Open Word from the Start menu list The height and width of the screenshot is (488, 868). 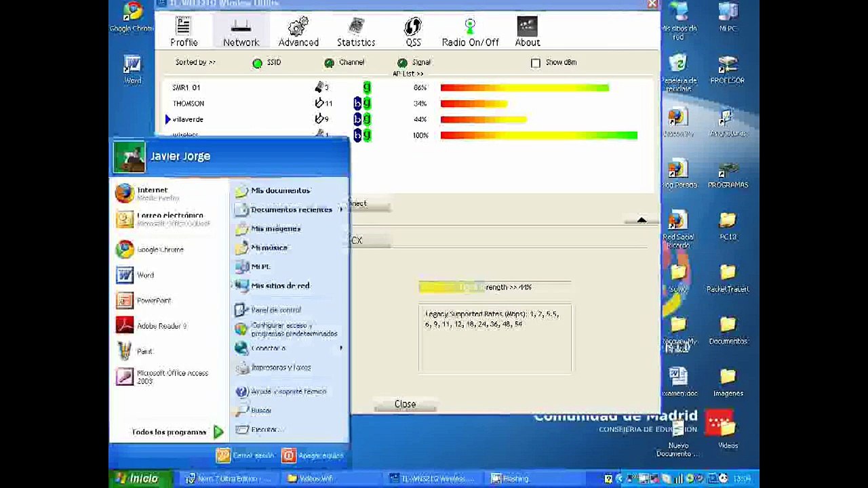click(170, 275)
